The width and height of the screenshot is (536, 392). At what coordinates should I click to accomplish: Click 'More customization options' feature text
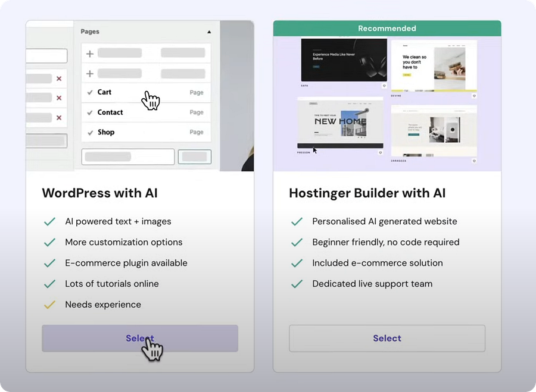tap(124, 242)
